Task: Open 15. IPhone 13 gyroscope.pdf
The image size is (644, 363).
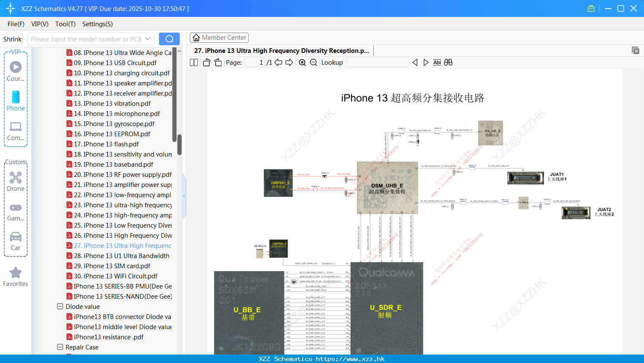Action: 110,124
